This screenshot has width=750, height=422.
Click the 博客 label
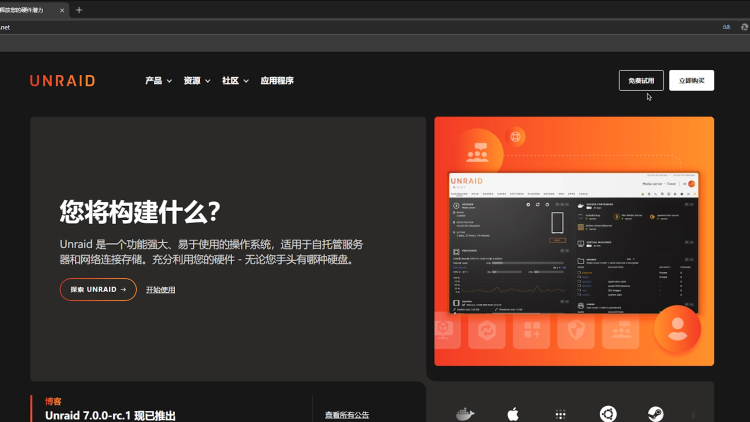(53, 401)
